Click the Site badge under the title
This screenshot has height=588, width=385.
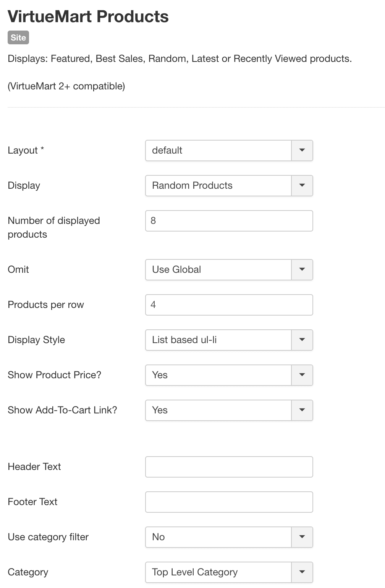coord(18,37)
